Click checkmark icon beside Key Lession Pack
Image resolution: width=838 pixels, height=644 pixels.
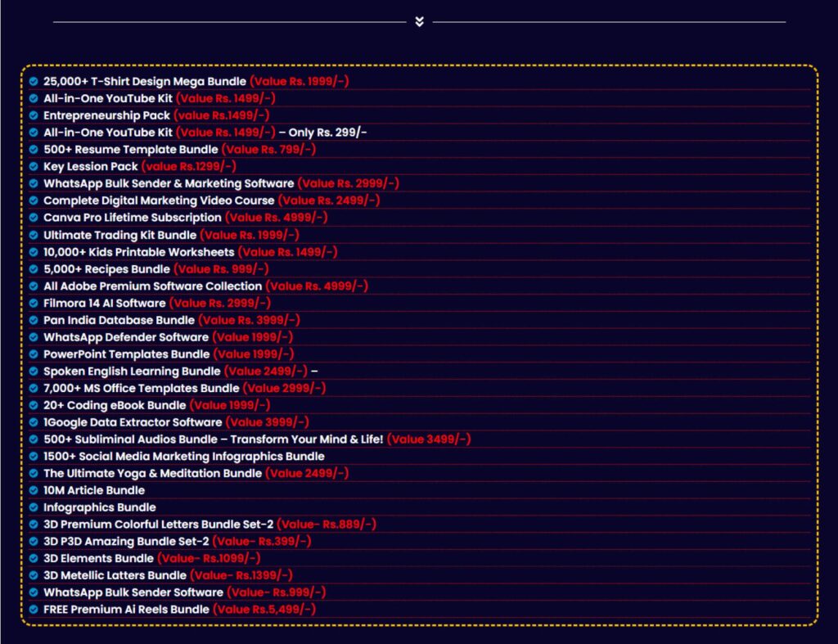point(34,167)
